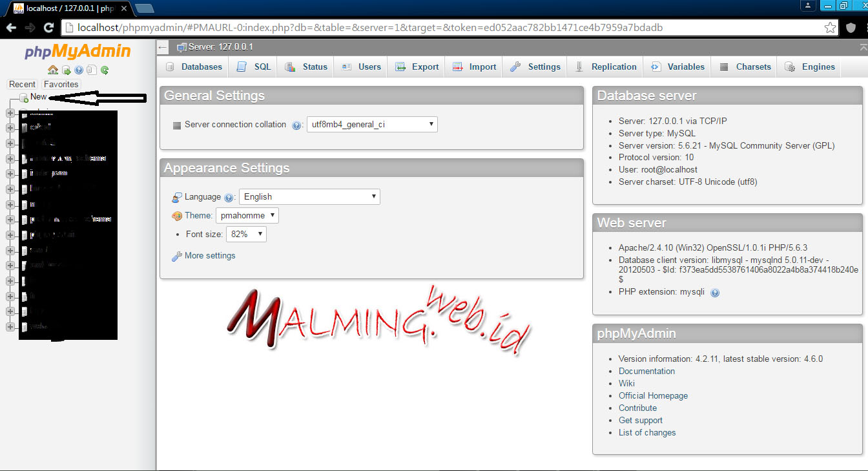Click the documentation icon next to mysqli extension

pyautogui.click(x=714, y=292)
